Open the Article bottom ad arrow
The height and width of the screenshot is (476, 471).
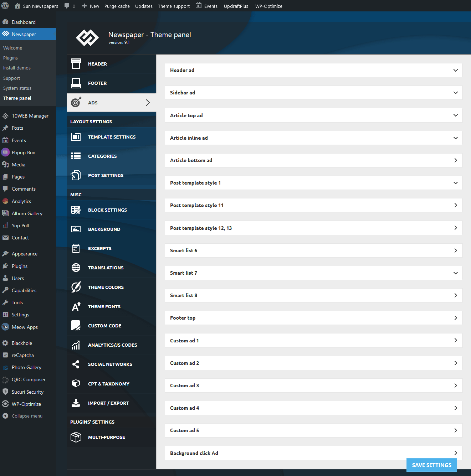click(456, 160)
